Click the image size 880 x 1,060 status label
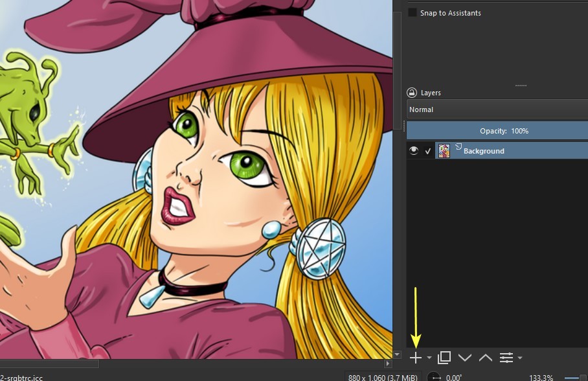The height and width of the screenshot is (381, 588). (383, 377)
